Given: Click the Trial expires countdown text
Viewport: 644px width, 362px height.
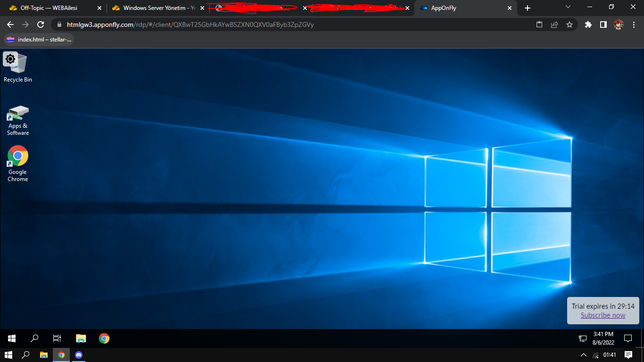Looking at the screenshot, I should (x=603, y=306).
